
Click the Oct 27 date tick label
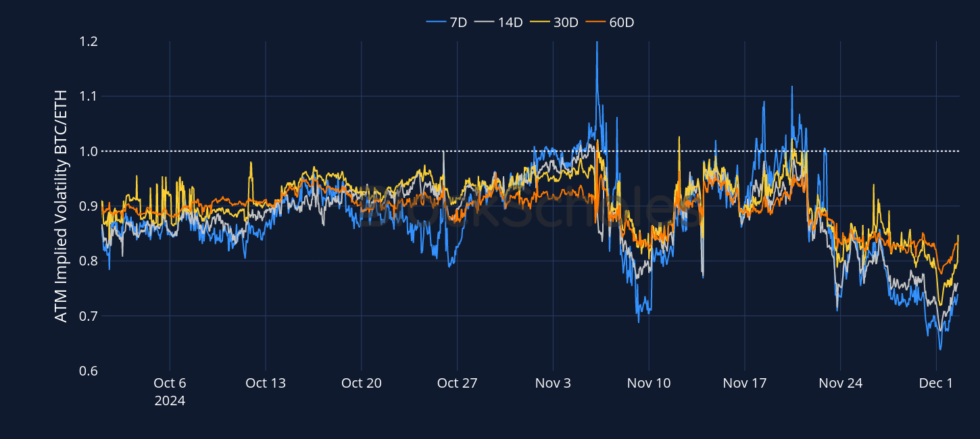tap(458, 383)
